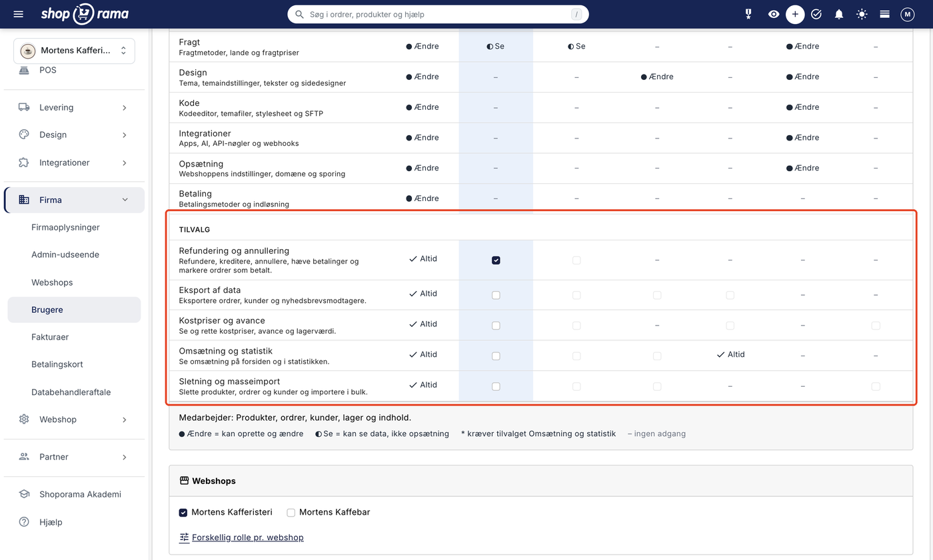Image resolution: width=933 pixels, height=560 pixels.
Task: Click the TILVALG section heading
Action: 195,230
